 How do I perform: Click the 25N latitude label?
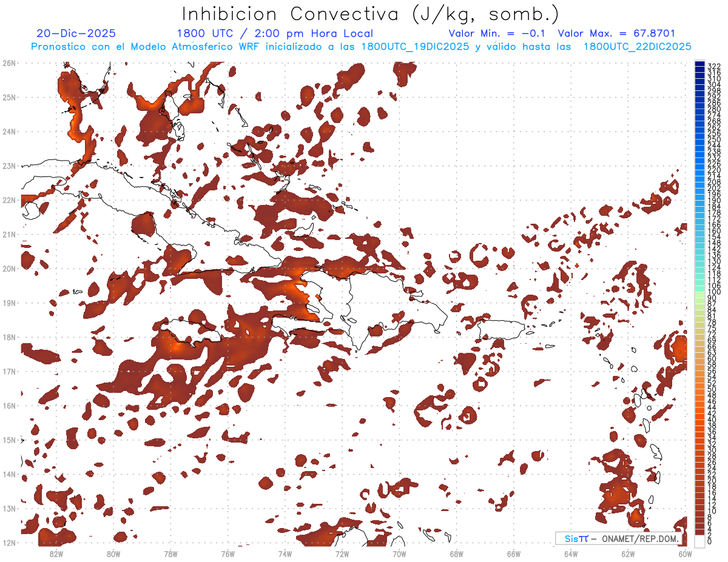coord(9,97)
